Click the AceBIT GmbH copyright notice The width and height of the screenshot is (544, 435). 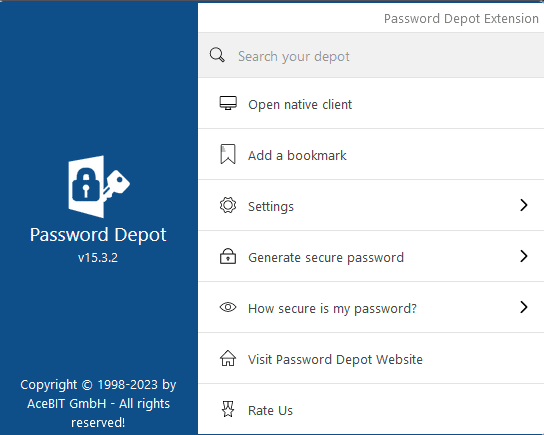tap(98, 403)
